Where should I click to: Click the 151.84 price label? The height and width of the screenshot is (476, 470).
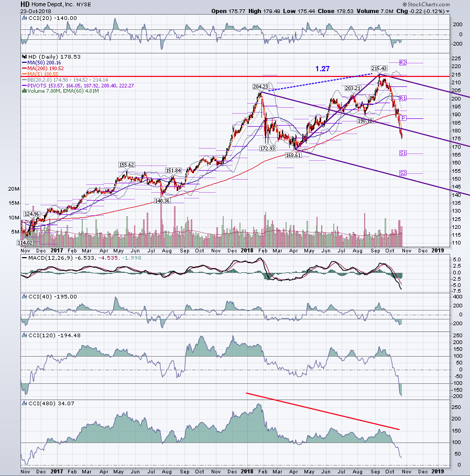[173, 171]
